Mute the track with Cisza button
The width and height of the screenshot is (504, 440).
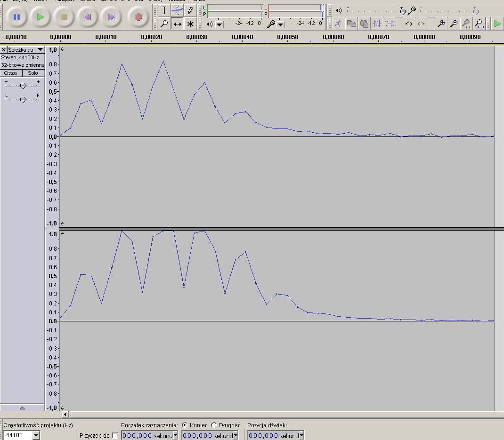coord(11,73)
